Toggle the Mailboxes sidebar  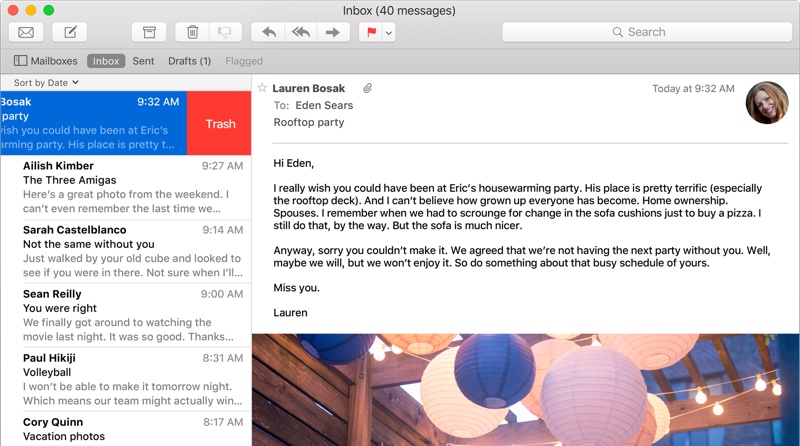(x=45, y=61)
